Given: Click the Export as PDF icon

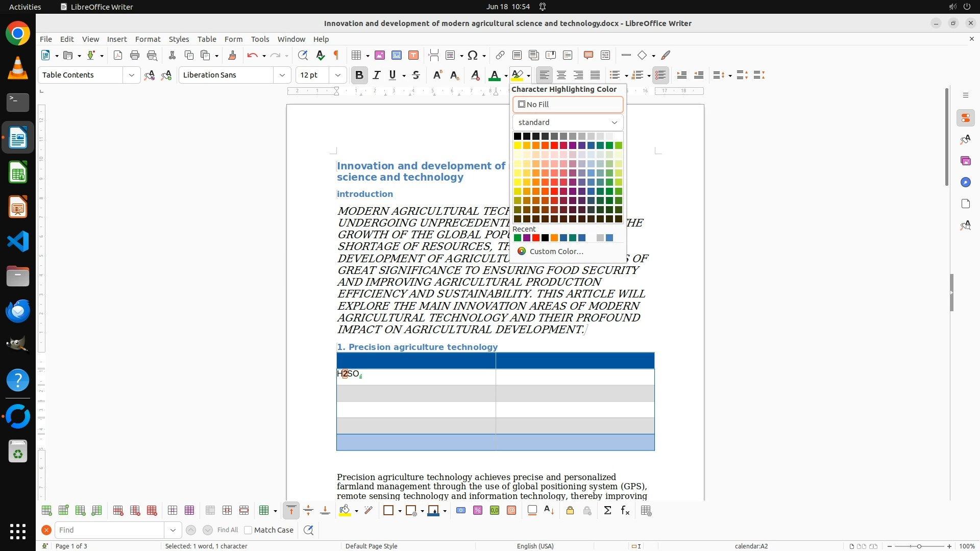Looking at the screenshot, I should (118, 55).
